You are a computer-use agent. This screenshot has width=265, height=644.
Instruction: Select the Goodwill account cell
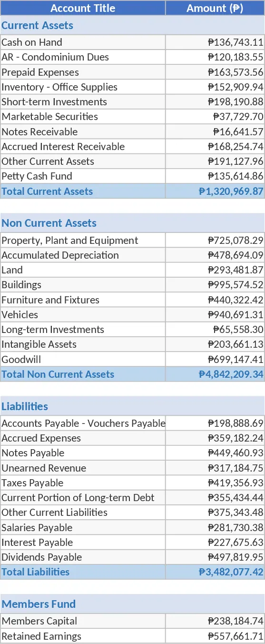(83, 359)
